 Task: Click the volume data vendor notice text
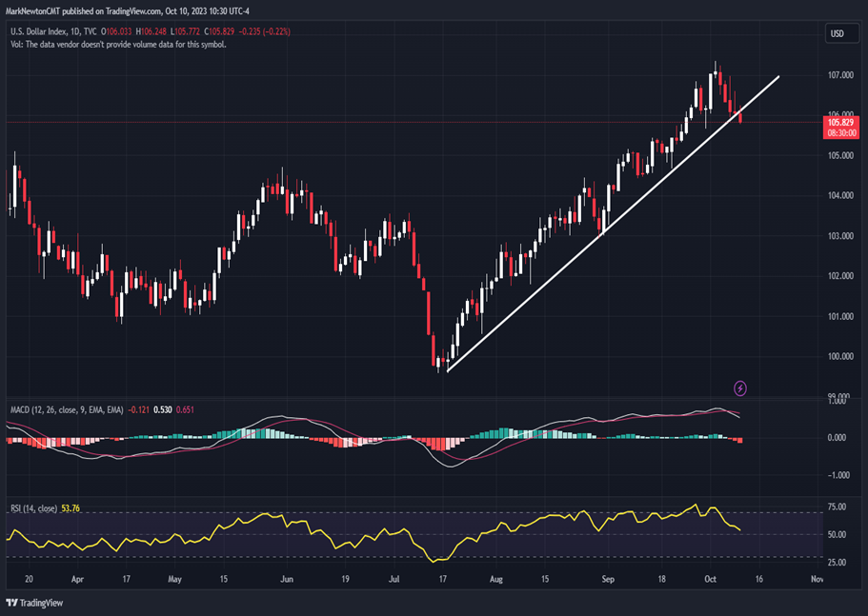tap(118, 45)
